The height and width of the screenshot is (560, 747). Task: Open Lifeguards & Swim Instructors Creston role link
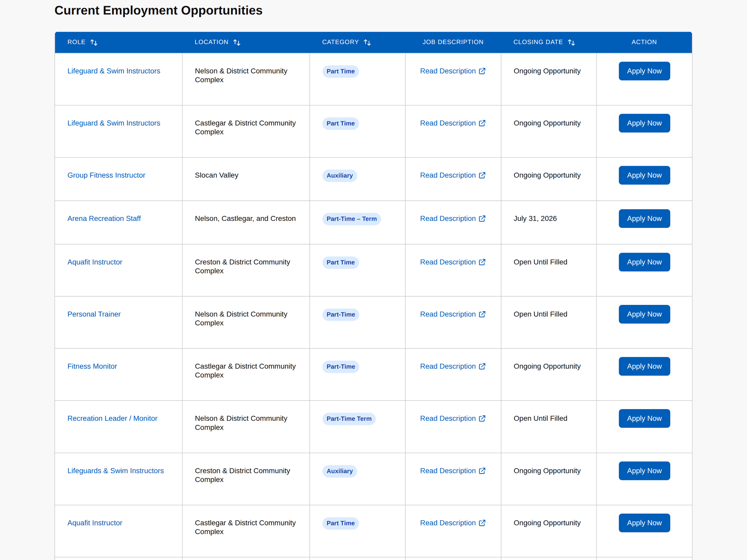(116, 471)
